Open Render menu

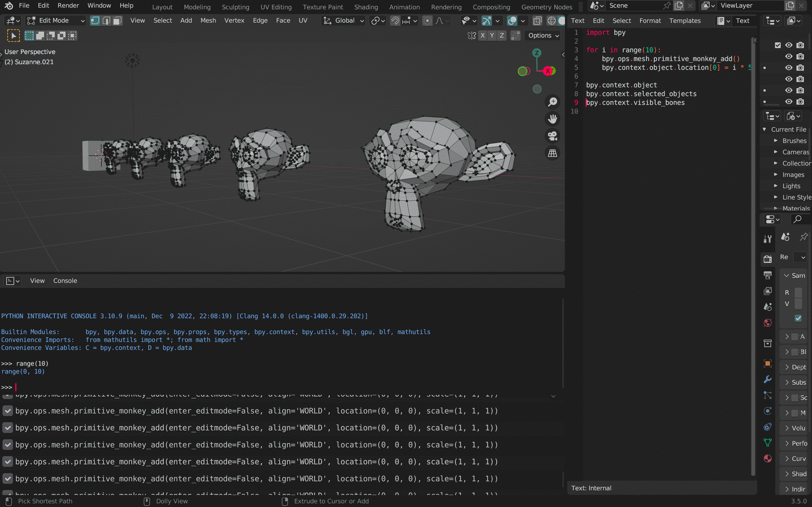(x=68, y=5)
